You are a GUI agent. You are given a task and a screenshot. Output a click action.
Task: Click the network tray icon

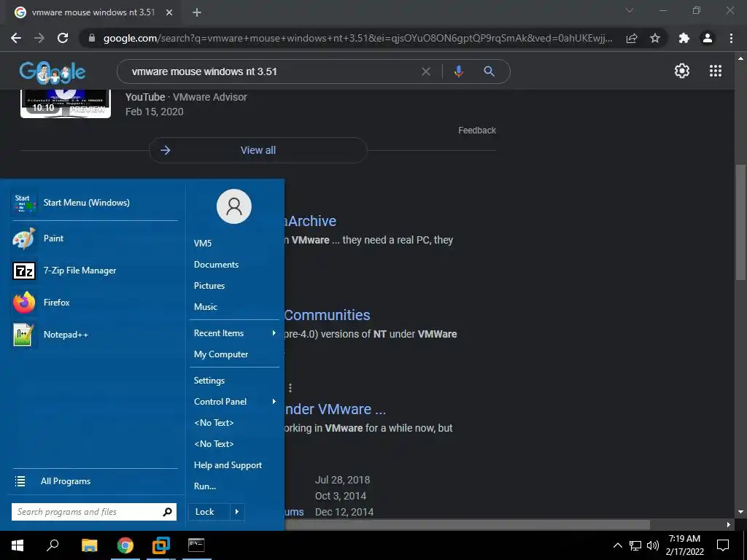(x=635, y=545)
